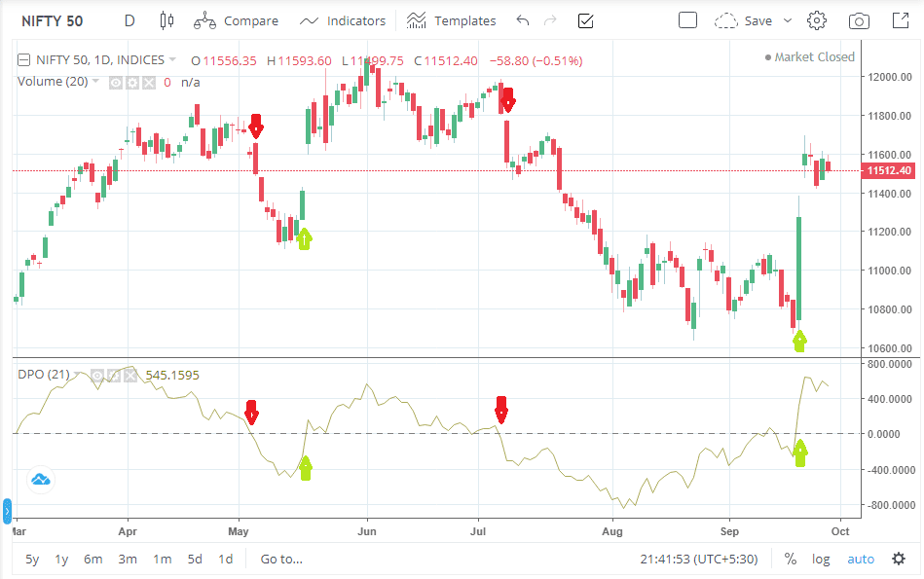Viewport: 924px width, 579px height.
Task: Select the layout rectangle icon
Action: 687,20
